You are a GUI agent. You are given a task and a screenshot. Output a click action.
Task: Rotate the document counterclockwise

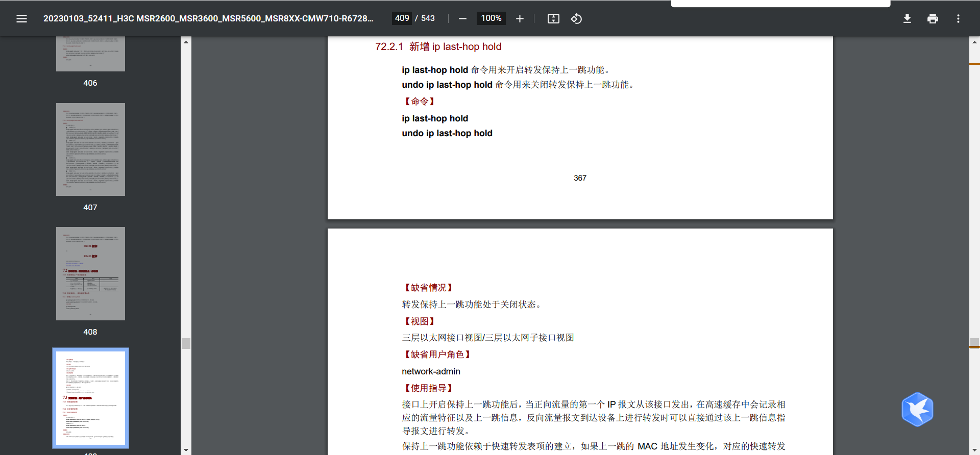(576, 19)
